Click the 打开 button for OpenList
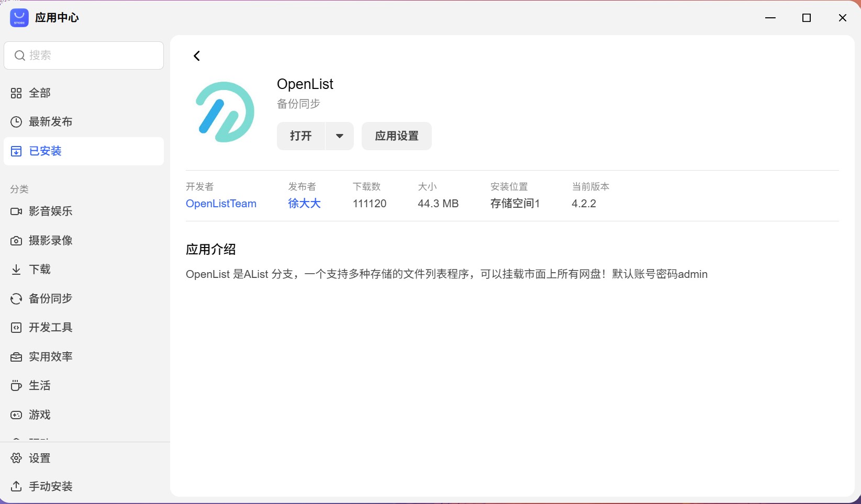The image size is (861, 504). click(x=301, y=136)
